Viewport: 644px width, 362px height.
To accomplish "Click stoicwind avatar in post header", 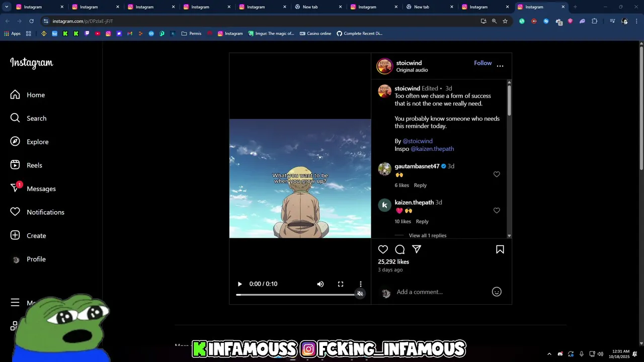I will pos(385,66).
